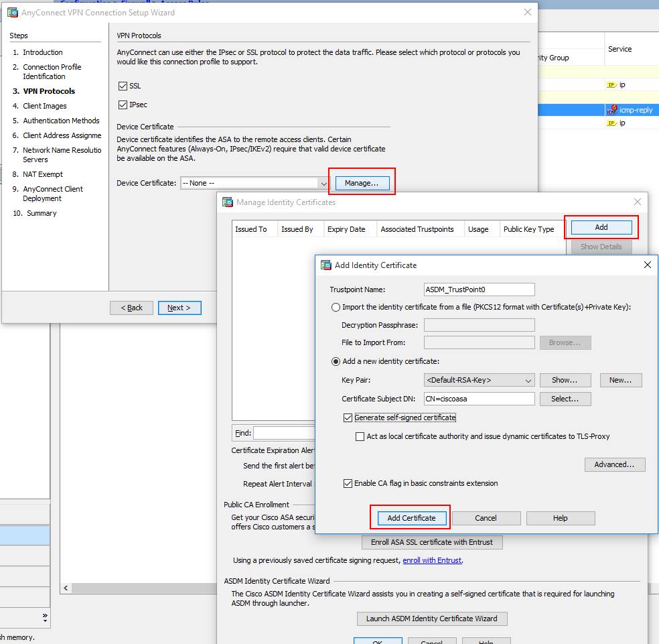Screen dimensions: 659x644
Task: Select AnyConnect Client Deployment step
Action: click(x=52, y=194)
